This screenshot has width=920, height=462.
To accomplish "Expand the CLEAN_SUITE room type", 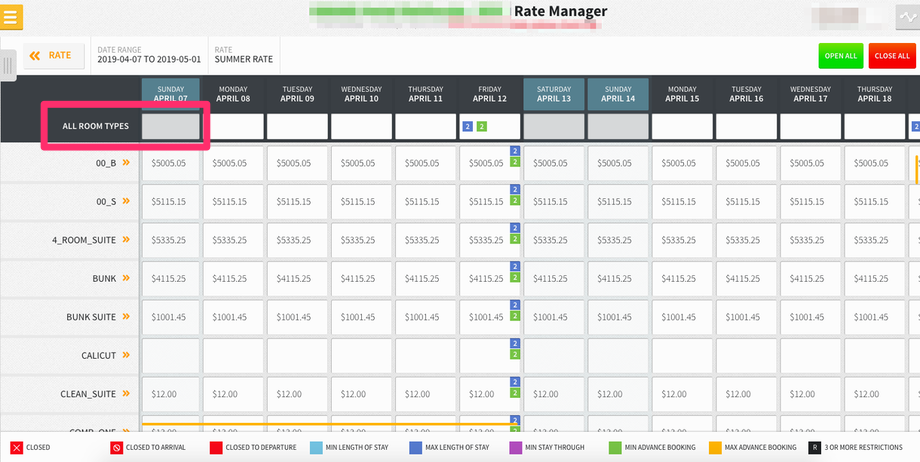I will (126, 394).
